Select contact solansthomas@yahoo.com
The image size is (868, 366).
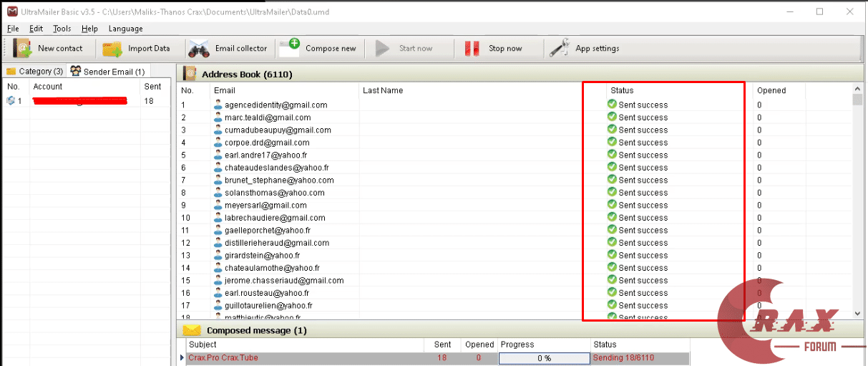(x=274, y=193)
